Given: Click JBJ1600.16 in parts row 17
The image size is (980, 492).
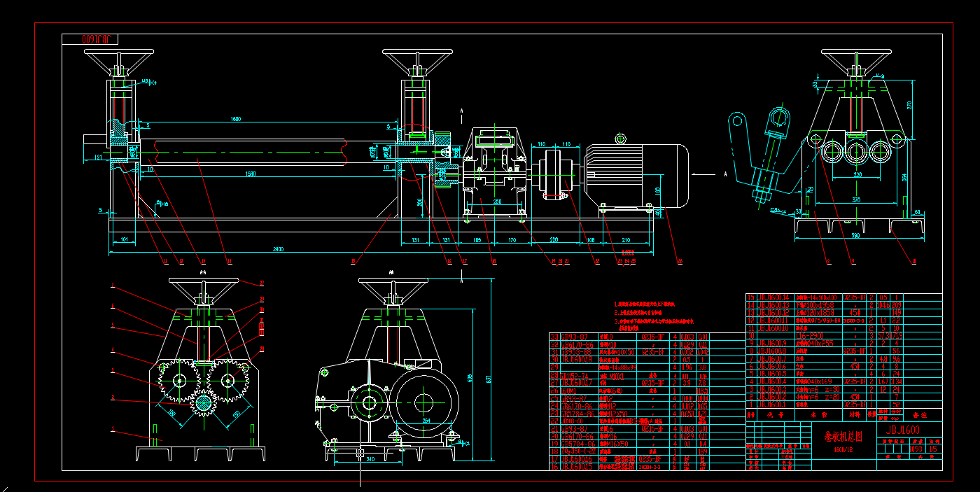Looking at the screenshot, I should pyautogui.click(x=577, y=459).
